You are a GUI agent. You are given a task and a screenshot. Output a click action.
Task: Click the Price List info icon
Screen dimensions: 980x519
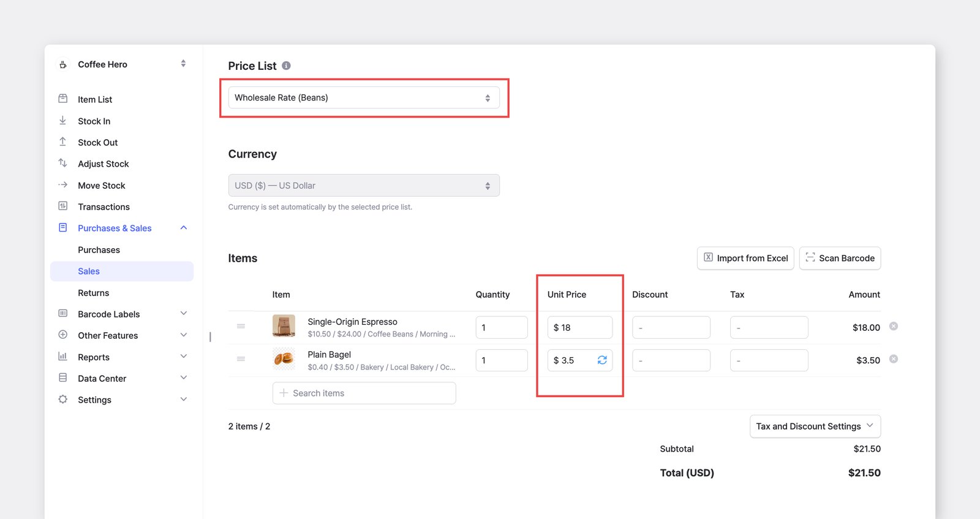[x=286, y=66]
